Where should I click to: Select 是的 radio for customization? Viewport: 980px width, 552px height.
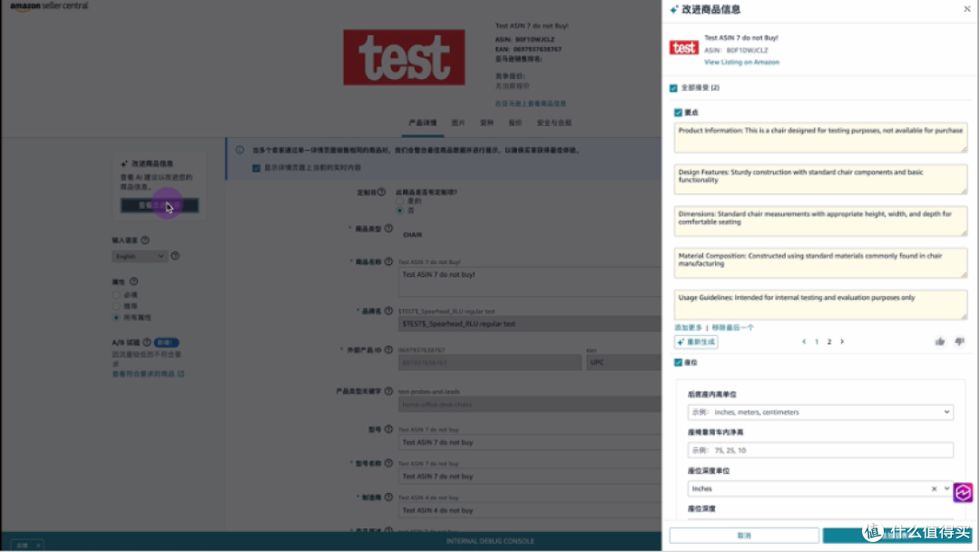tap(400, 202)
